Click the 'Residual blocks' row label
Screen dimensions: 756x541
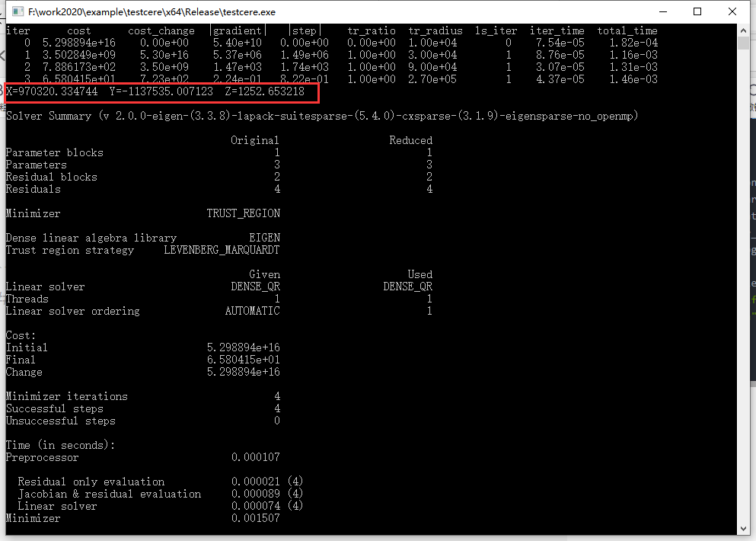point(52,177)
